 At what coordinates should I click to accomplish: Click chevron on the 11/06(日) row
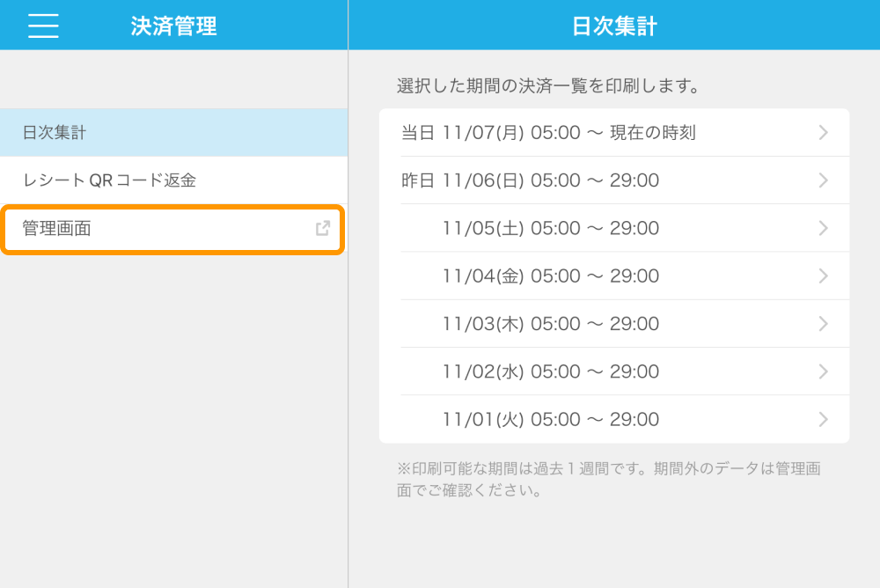(824, 180)
